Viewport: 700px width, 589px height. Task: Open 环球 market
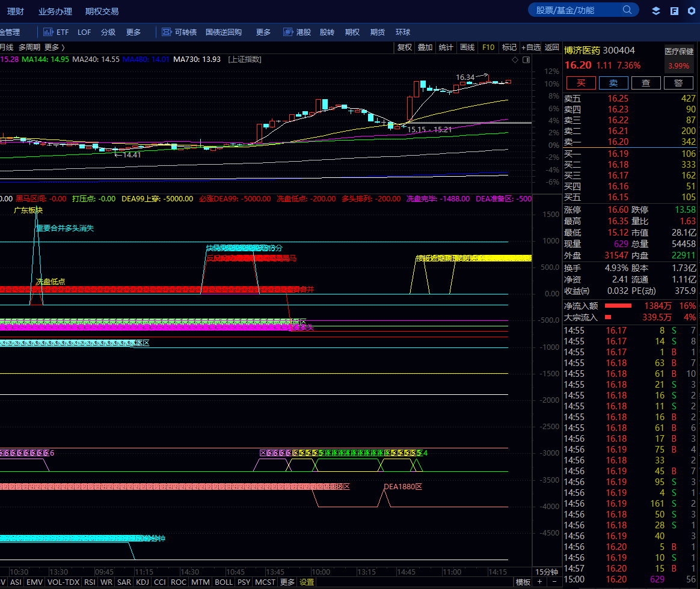403,32
